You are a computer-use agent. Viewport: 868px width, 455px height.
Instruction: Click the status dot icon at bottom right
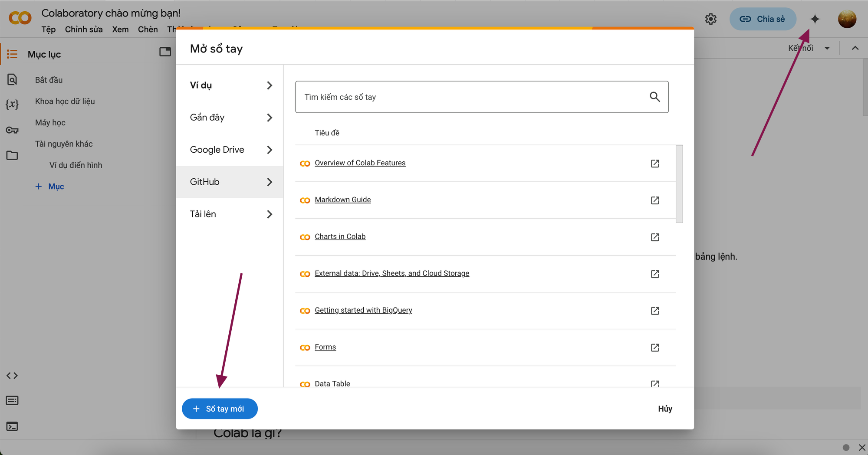click(x=846, y=447)
